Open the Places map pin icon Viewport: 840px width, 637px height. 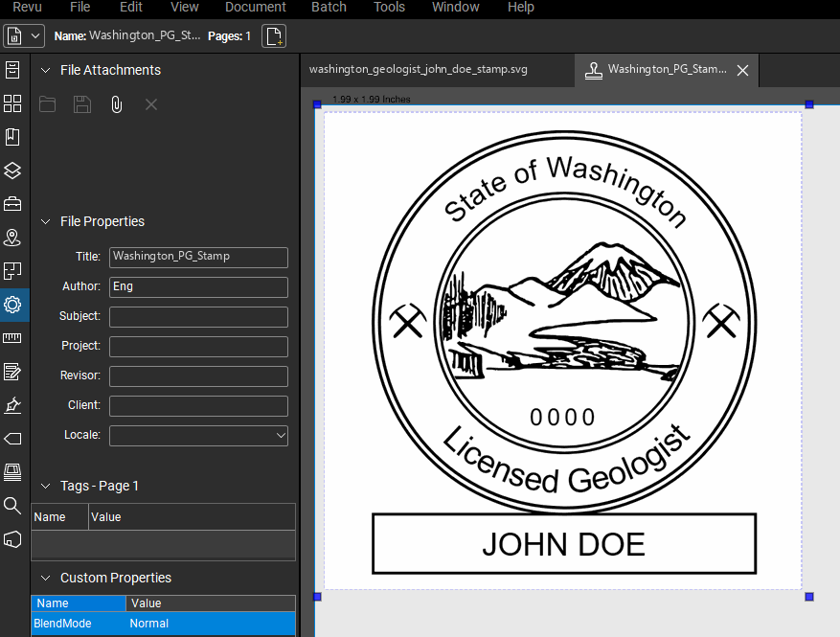coord(12,238)
